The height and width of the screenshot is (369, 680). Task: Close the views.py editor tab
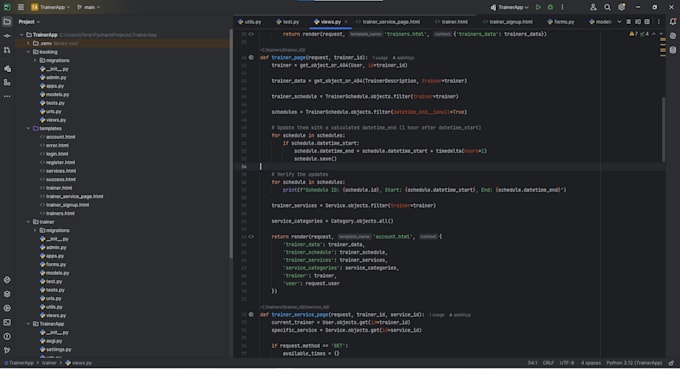tap(346, 22)
